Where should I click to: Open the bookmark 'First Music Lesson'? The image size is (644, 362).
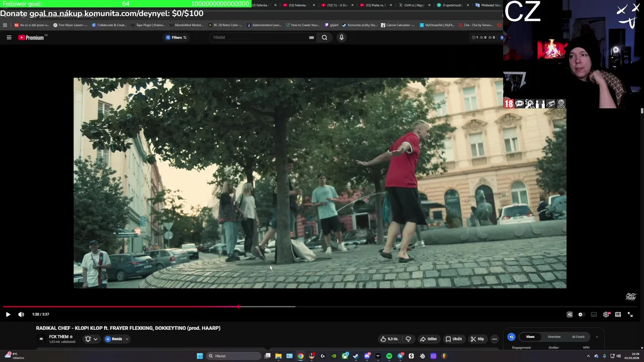[70, 25]
